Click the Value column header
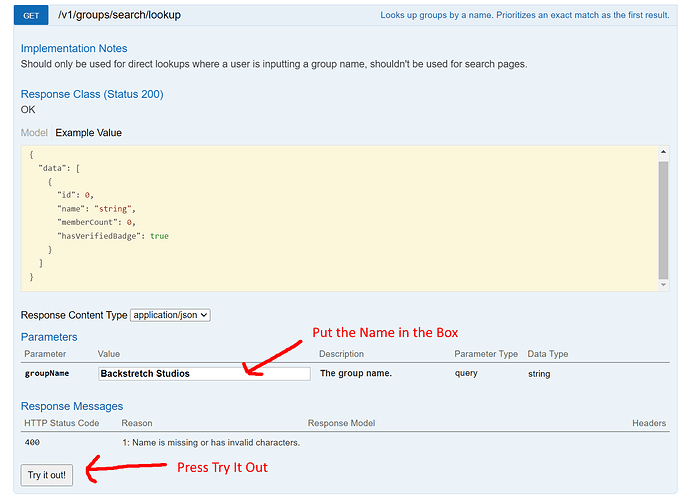Screen dimensions: 690x499 (109, 354)
